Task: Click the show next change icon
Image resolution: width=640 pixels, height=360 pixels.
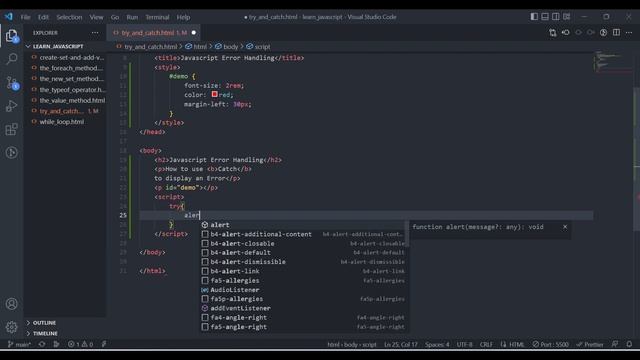Action: coord(591,33)
